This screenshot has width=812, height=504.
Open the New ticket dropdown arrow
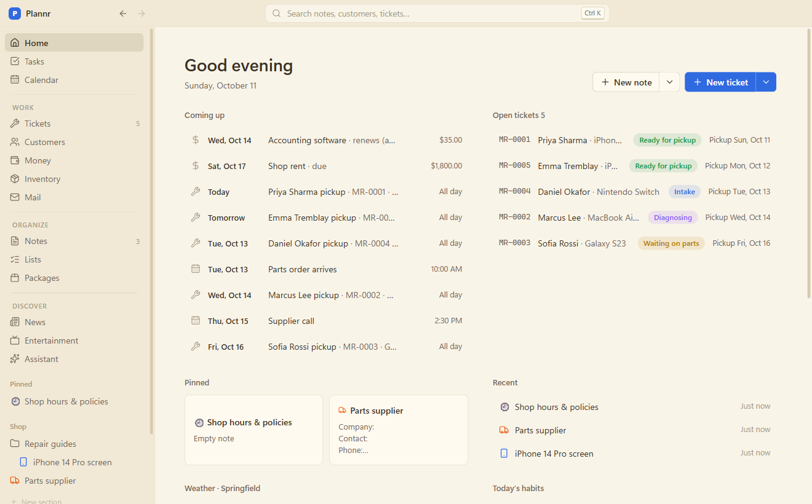[x=766, y=82]
